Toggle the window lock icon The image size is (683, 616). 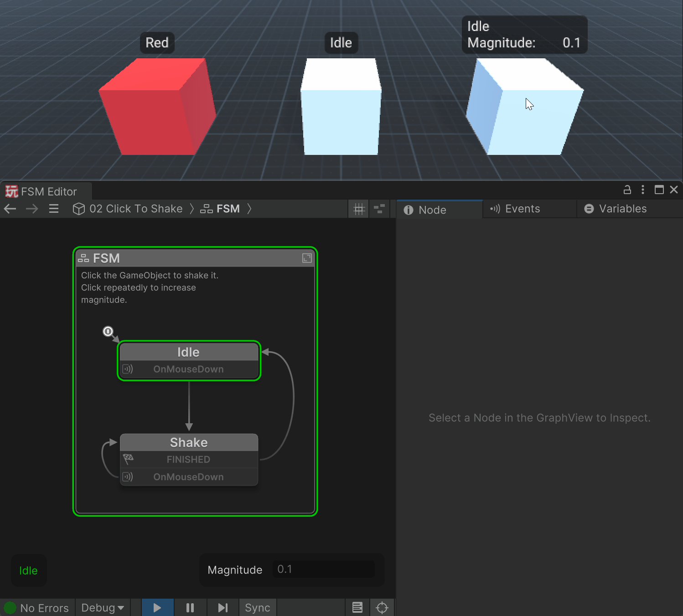pos(627,190)
